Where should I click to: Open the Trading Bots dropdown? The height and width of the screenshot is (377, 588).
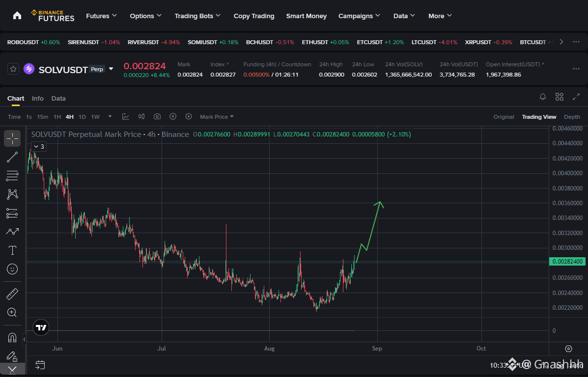pyautogui.click(x=197, y=16)
